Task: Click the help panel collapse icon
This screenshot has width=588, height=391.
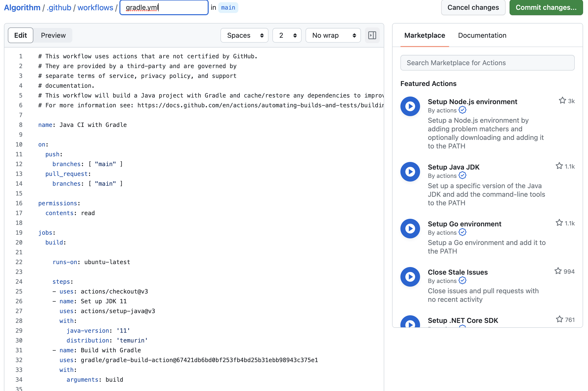Action: [372, 36]
